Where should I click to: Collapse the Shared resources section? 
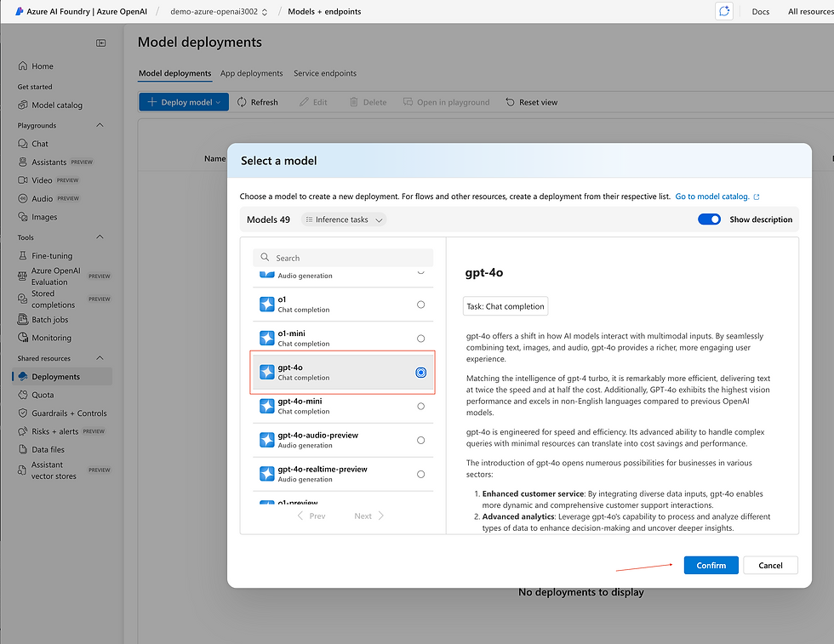100,358
